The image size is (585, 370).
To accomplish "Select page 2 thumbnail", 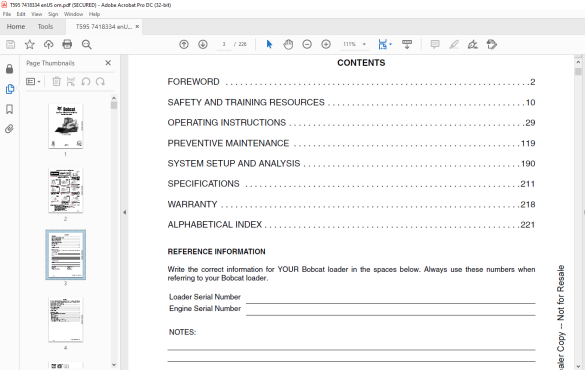I will click(x=66, y=191).
